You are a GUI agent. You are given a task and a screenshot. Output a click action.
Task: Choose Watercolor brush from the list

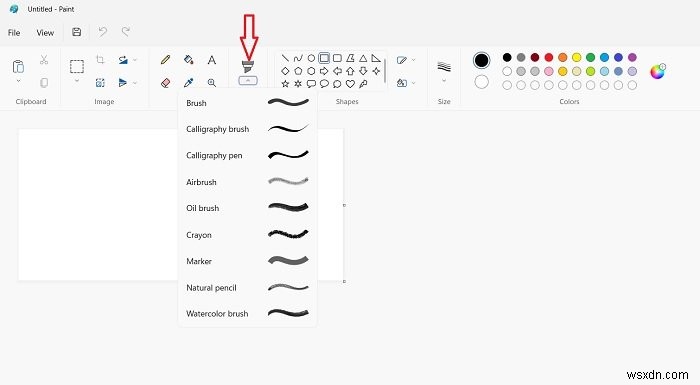[248, 314]
